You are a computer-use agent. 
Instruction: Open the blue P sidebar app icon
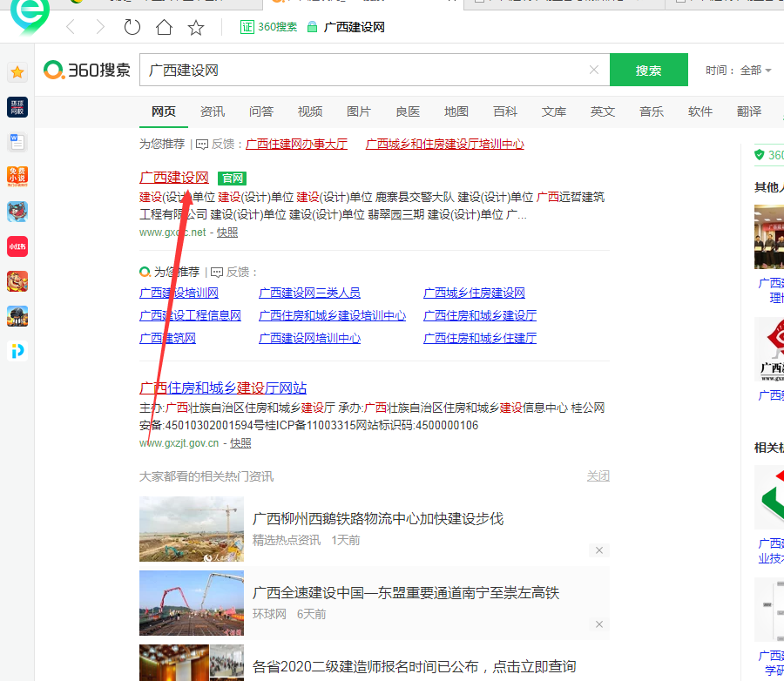[x=17, y=351]
